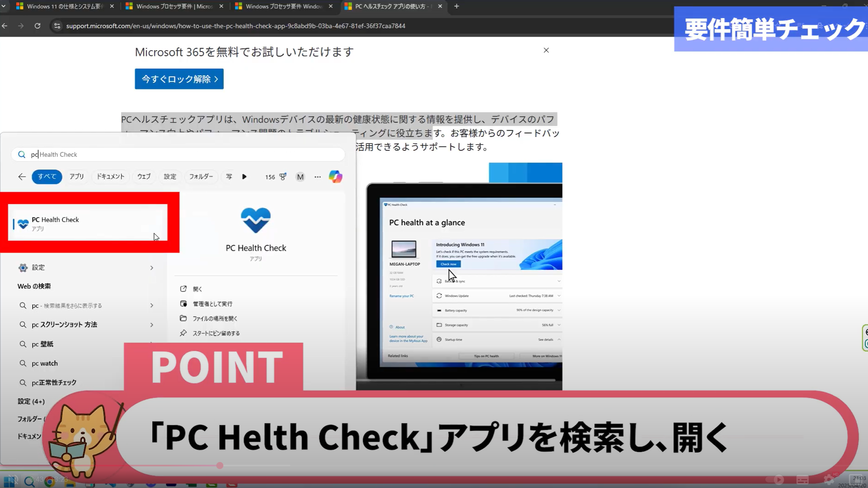The image size is (868, 488).
Task: Switch to Windows 11 の仕様 browser tab
Action: coord(65,6)
